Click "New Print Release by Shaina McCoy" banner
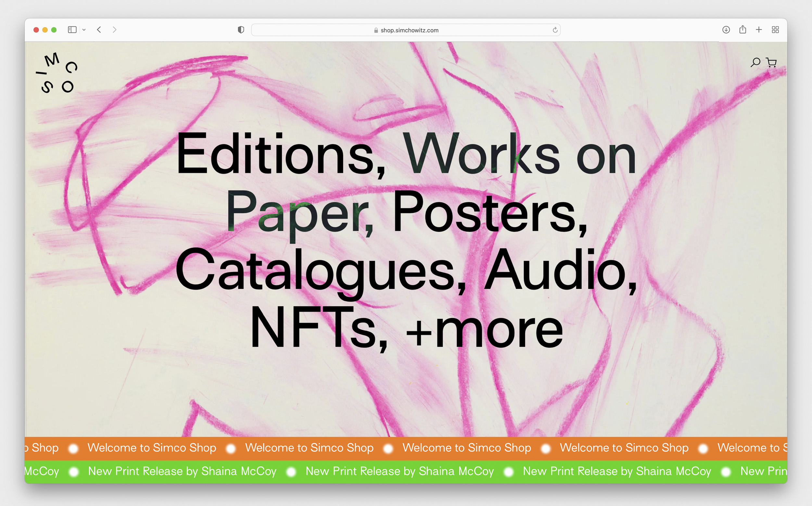Image resolution: width=812 pixels, height=506 pixels. tap(399, 471)
